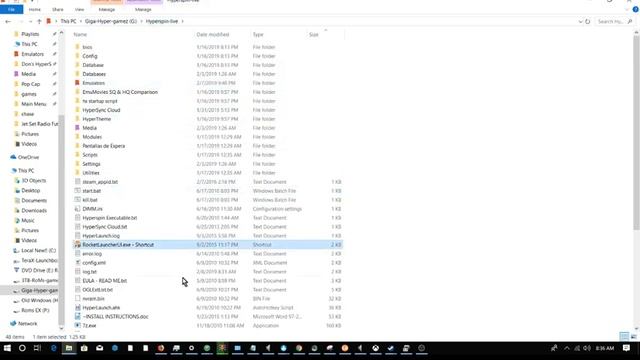Open Music under This PC
640x360 pixels.
(x=28, y=220)
